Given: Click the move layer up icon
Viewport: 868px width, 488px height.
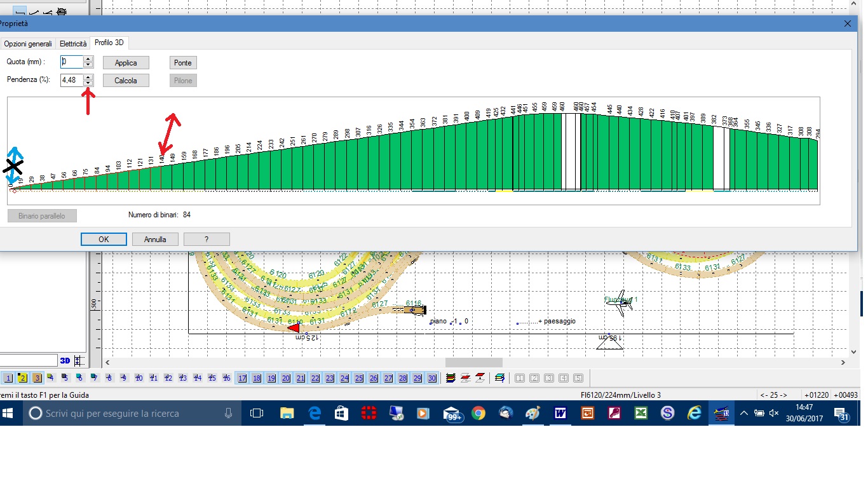Looking at the screenshot, I should 465,378.
